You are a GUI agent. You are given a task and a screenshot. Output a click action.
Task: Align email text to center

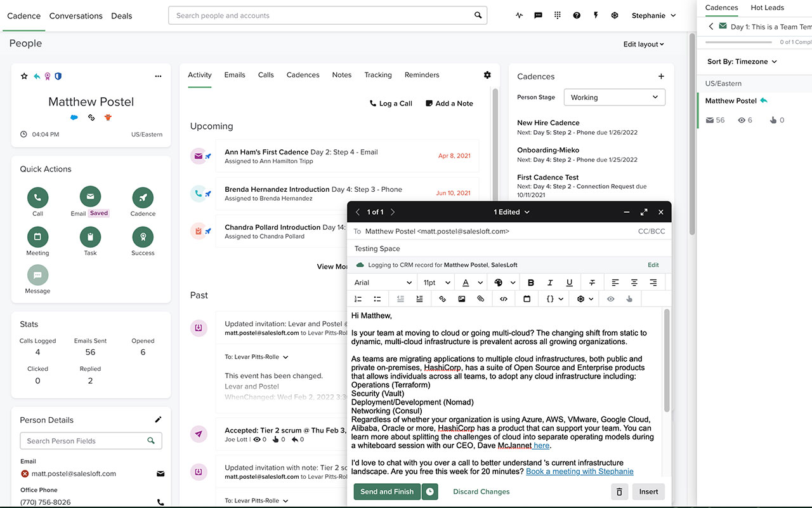634,283
